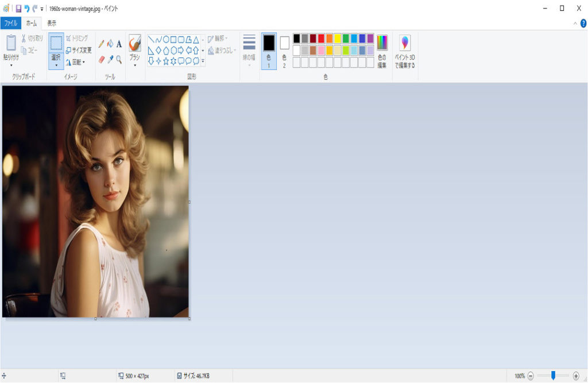Select the Fill with color bucket tool

coord(110,43)
